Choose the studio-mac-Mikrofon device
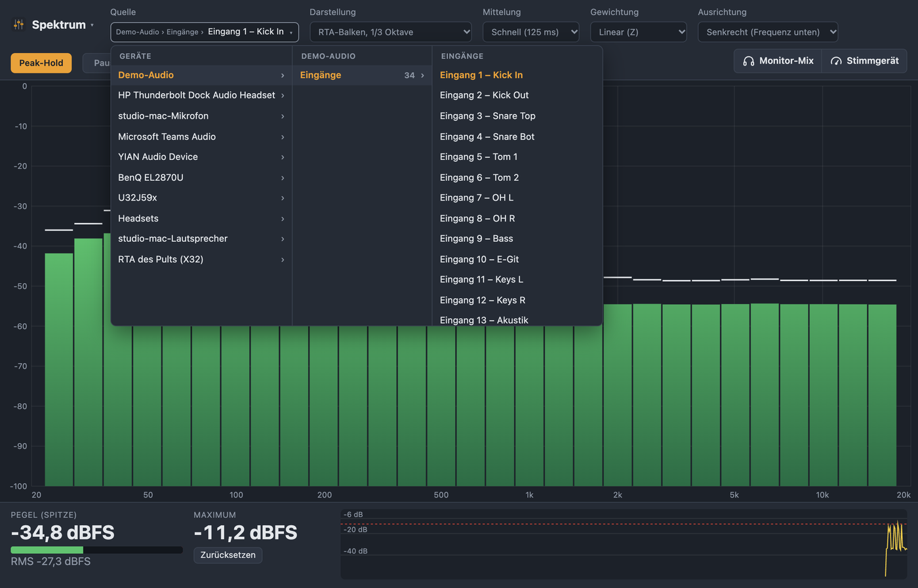918x588 pixels. click(x=201, y=116)
